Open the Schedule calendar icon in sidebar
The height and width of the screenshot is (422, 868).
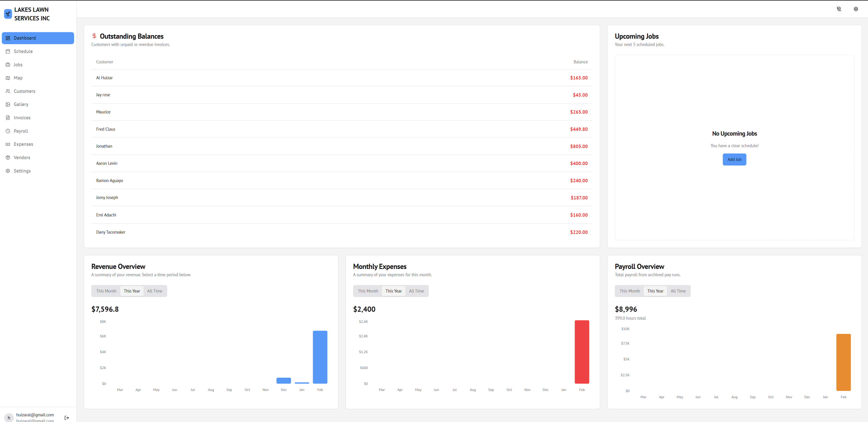click(8, 51)
